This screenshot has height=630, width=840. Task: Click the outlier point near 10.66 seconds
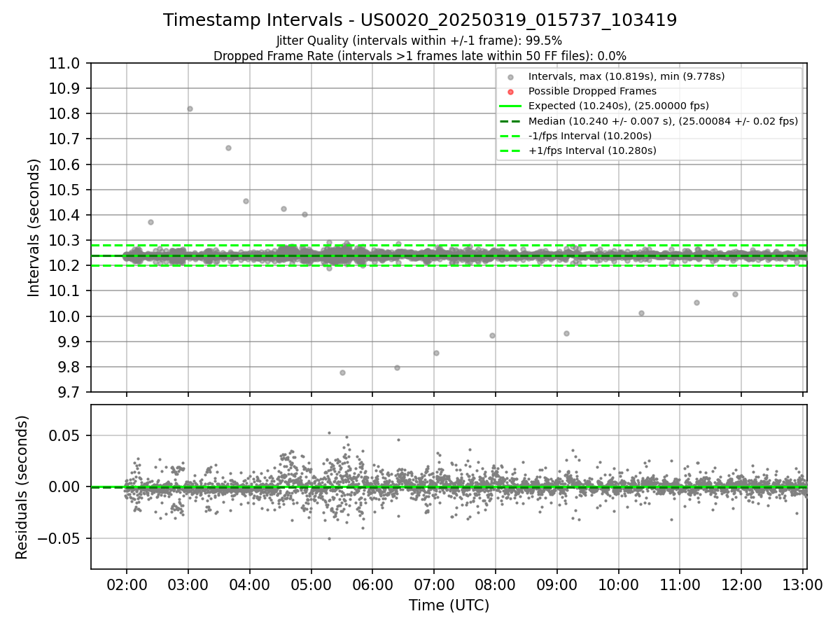click(x=228, y=148)
